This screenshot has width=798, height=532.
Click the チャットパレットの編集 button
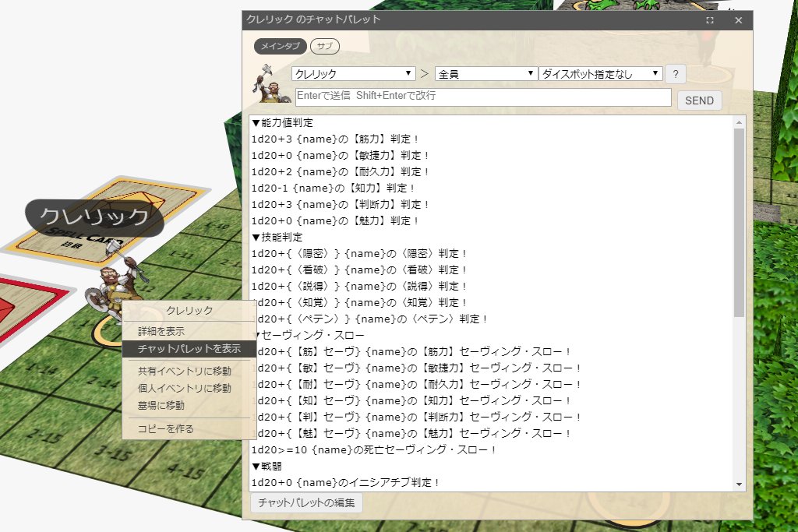point(306,502)
